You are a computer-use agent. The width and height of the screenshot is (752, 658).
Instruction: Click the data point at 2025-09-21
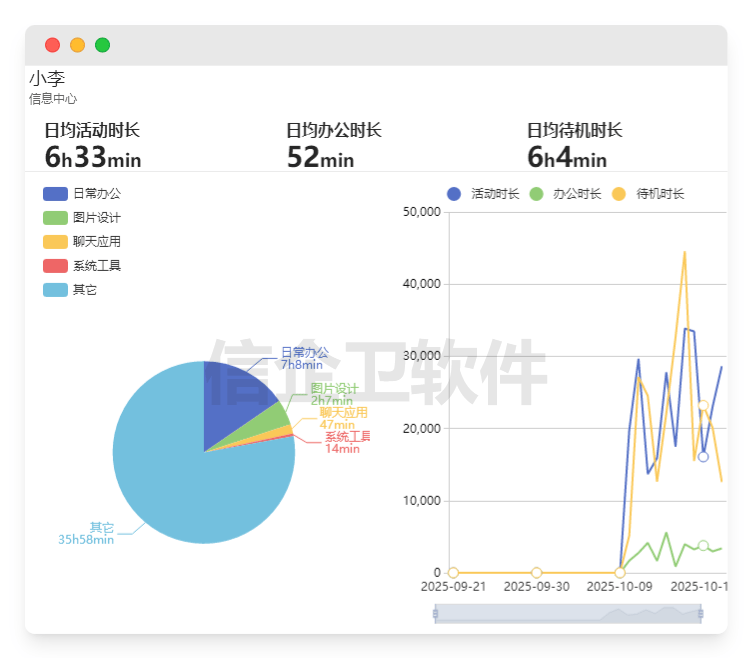[x=453, y=573]
